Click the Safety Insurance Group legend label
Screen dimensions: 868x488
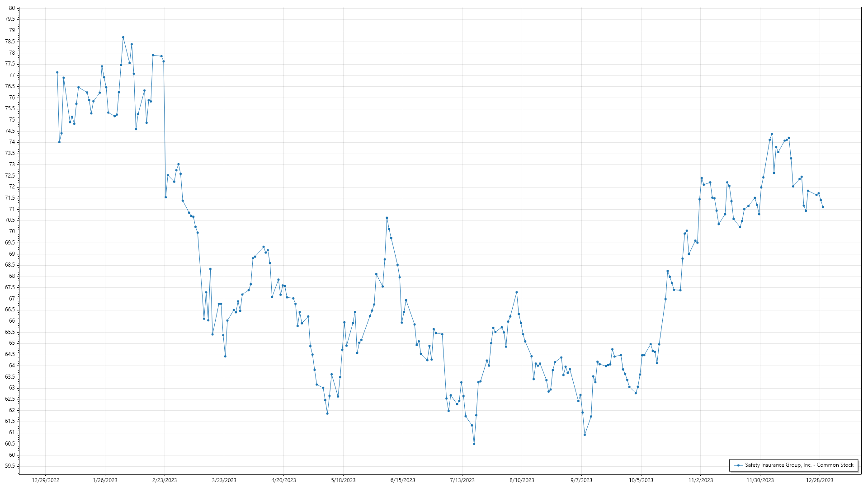pos(799,465)
